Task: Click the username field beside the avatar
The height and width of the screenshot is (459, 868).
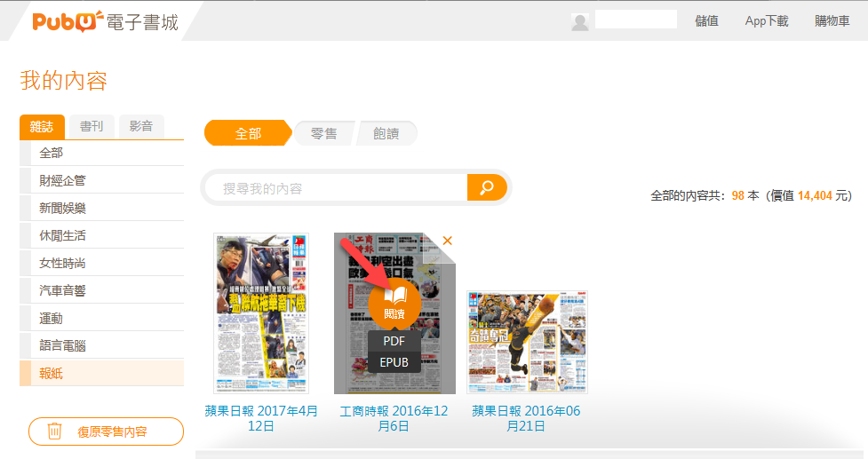Action: pyautogui.click(x=636, y=20)
